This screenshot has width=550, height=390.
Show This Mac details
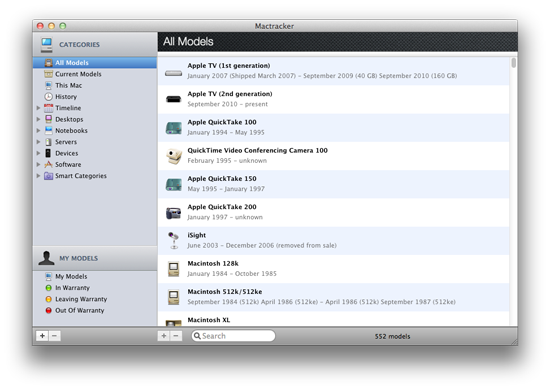pyautogui.click(x=95, y=85)
